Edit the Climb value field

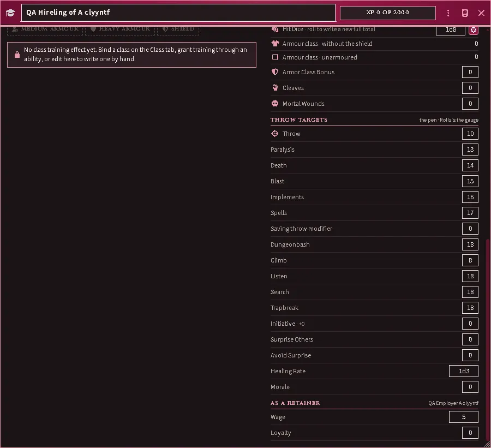tap(470, 260)
